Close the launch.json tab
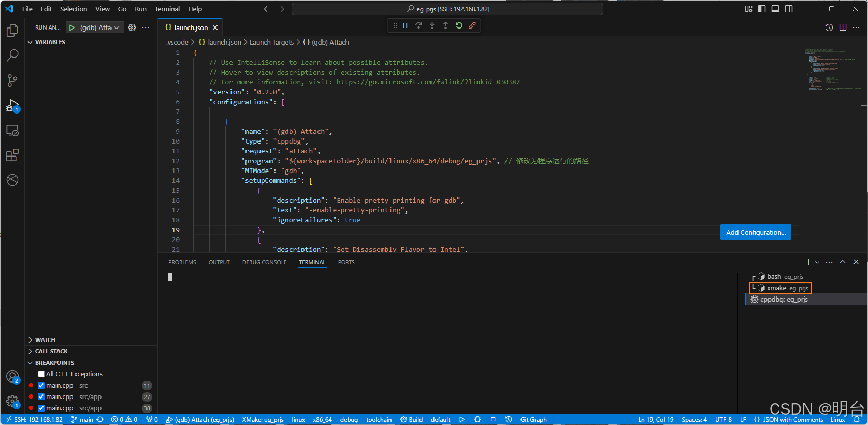The height and width of the screenshot is (425, 868). [x=215, y=27]
